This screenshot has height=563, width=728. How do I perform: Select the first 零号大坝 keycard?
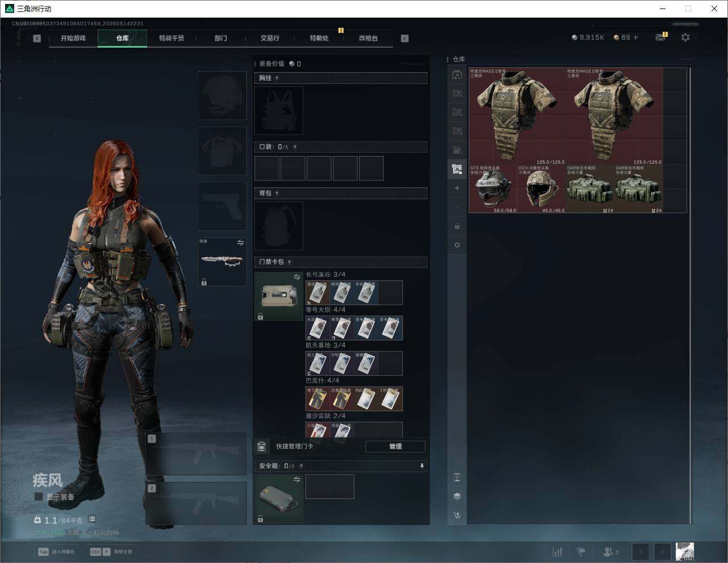coord(317,328)
